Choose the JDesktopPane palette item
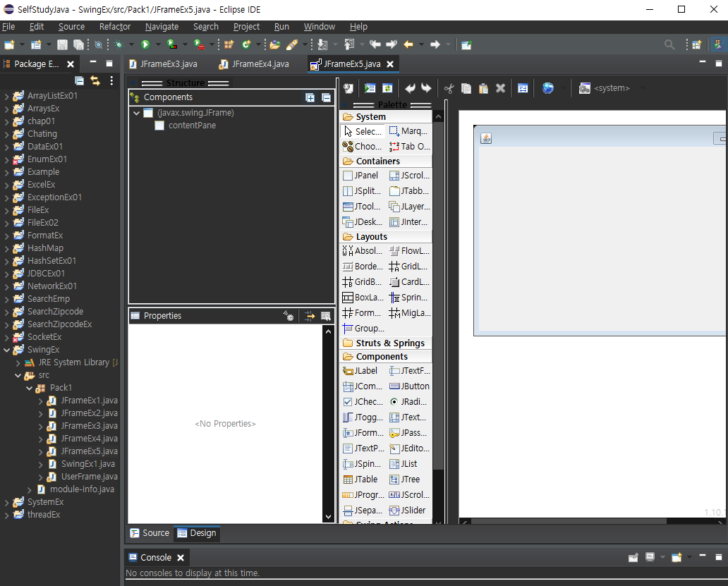Viewport: 728px width, 586px height. [x=362, y=222]
